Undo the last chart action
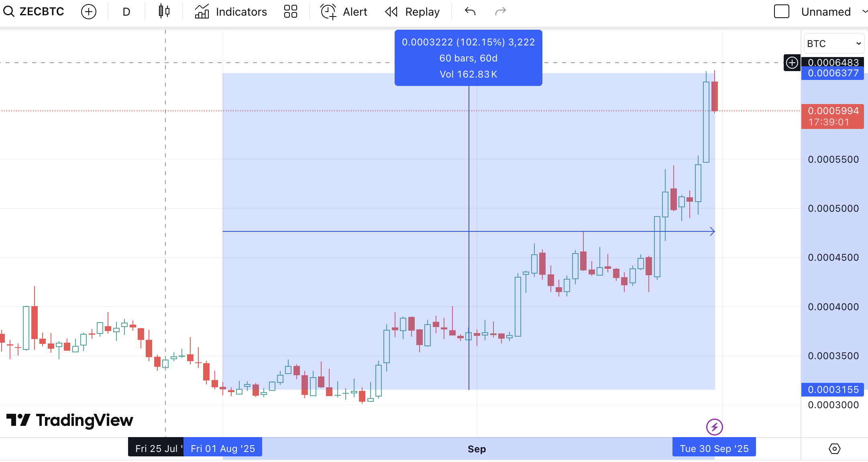Viewport: 868px width, 462px height. pyautogui.click(x=469, y=11)
